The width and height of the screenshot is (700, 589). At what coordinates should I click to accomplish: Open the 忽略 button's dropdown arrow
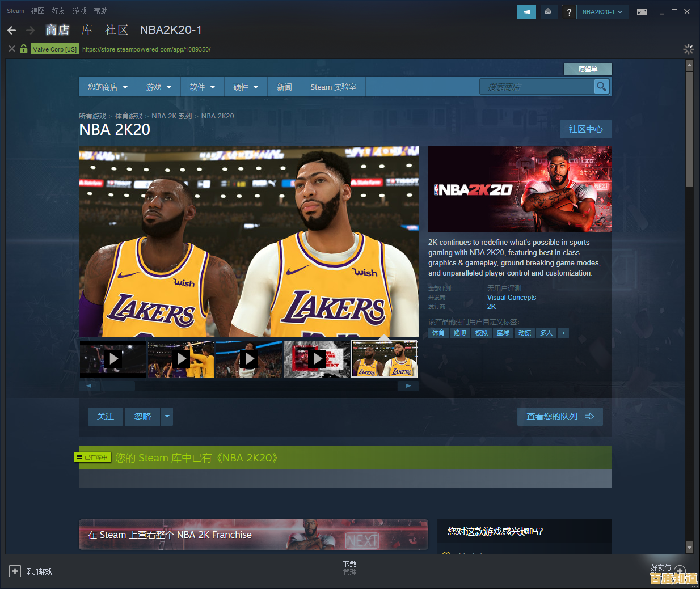(167, 416)
